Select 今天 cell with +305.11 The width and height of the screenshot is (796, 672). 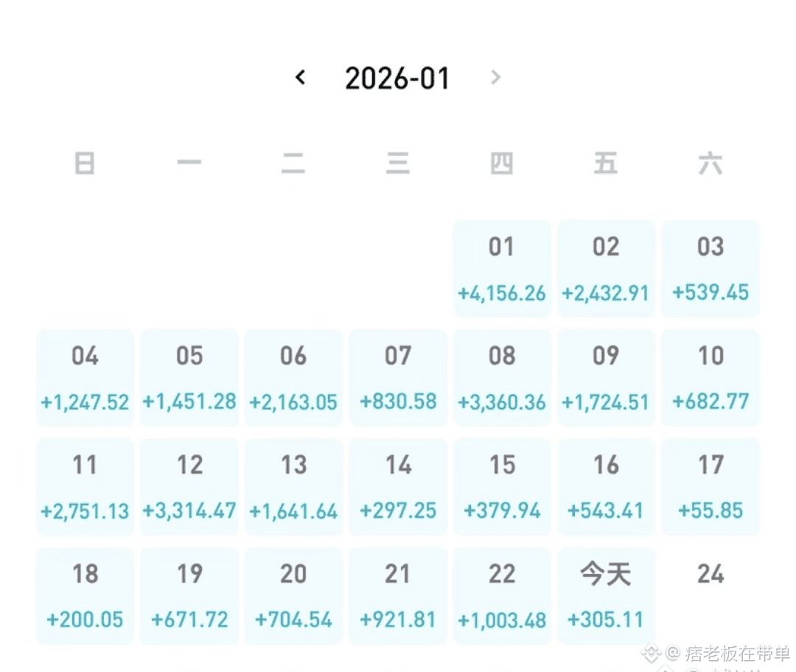[606, 596]
